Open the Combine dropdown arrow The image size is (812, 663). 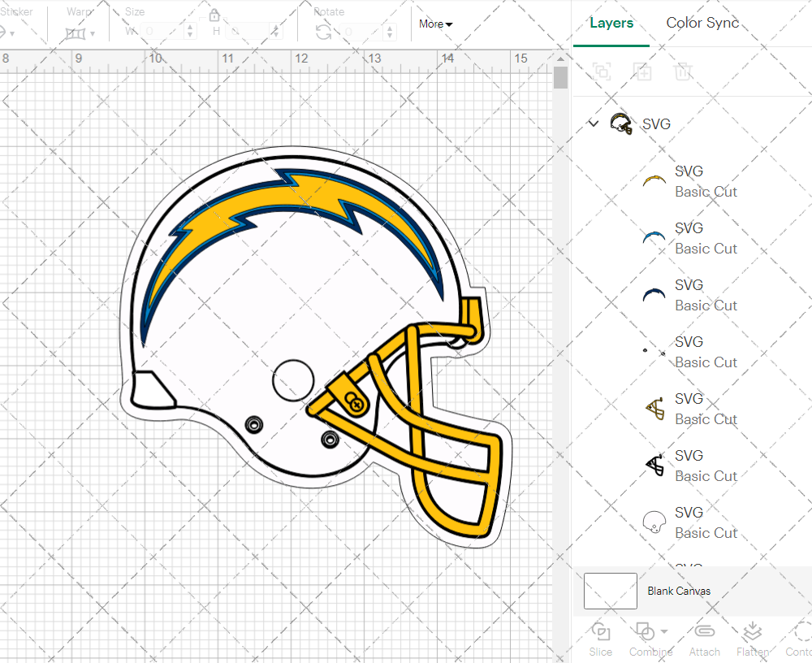(664, 631)
